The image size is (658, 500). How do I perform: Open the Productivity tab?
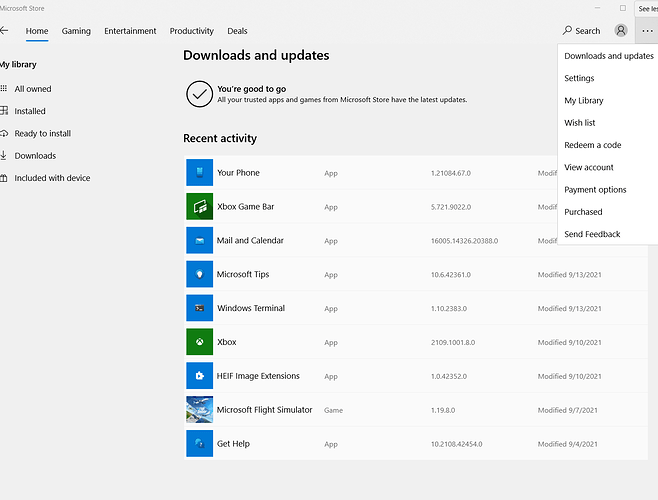192,31
